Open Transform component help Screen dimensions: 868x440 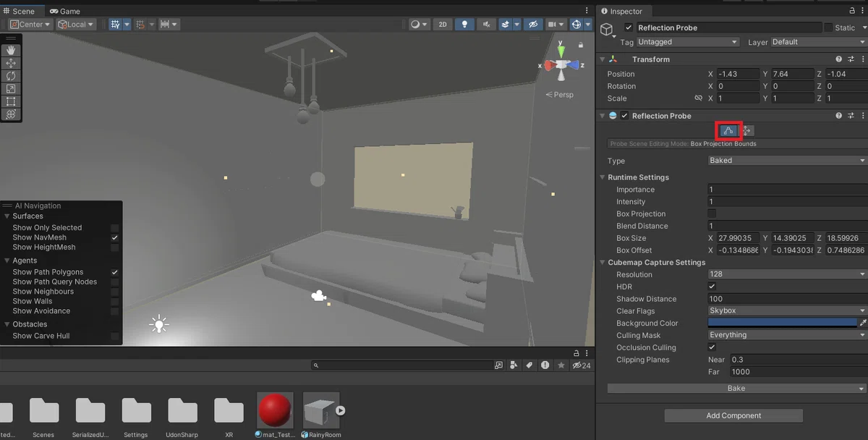[839, 59]
